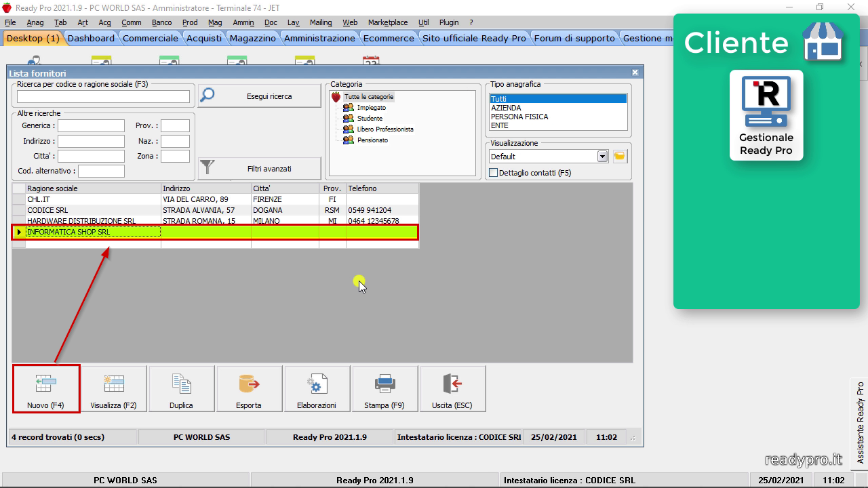Expand the Visualizzazione Default dropdown
The height and width of the screenshot is (488, 868).
tap(602, 157)
